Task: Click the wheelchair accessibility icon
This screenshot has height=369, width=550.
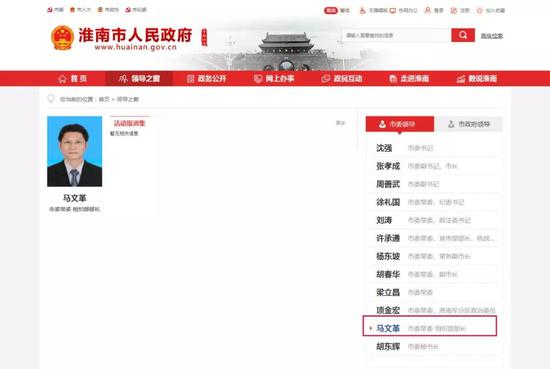Action: click(363, 10)
